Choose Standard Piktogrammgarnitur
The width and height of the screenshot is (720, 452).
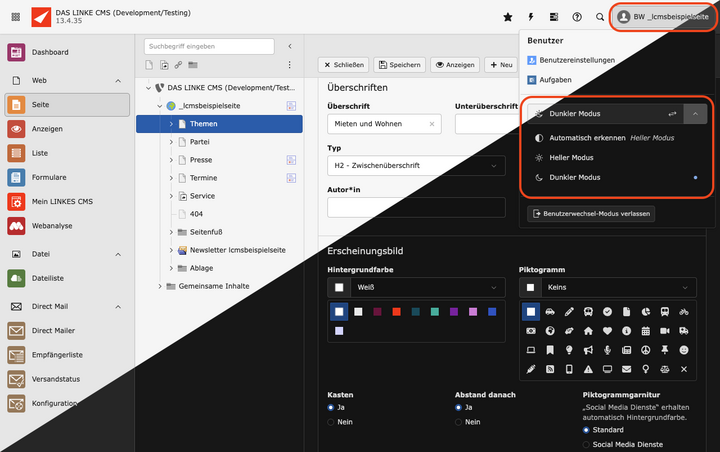click(586, 430)
